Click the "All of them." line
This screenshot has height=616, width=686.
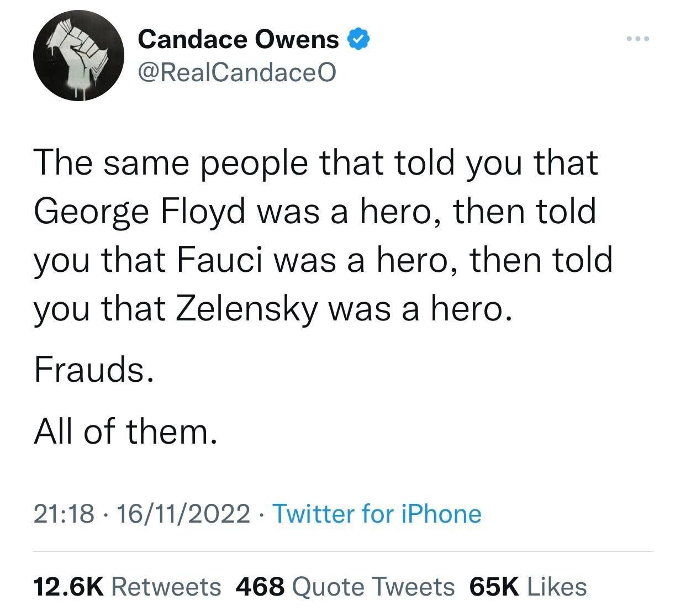[125, 431]
